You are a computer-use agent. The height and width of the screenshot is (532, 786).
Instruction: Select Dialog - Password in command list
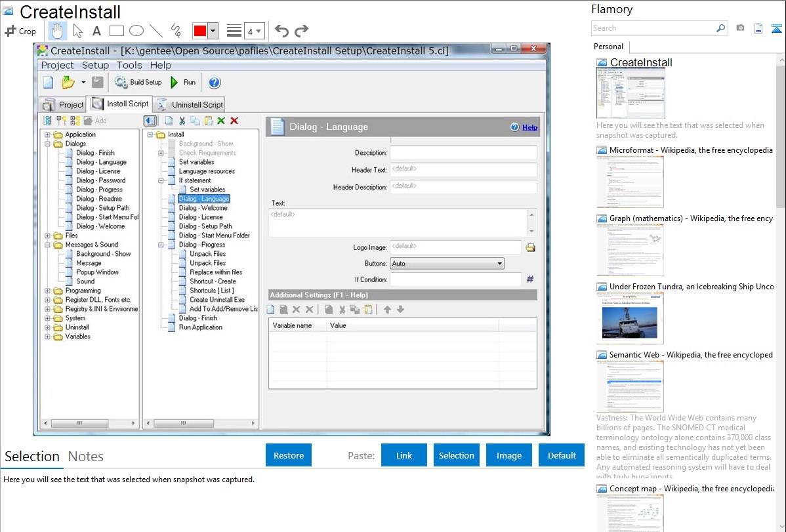point(101,180)
